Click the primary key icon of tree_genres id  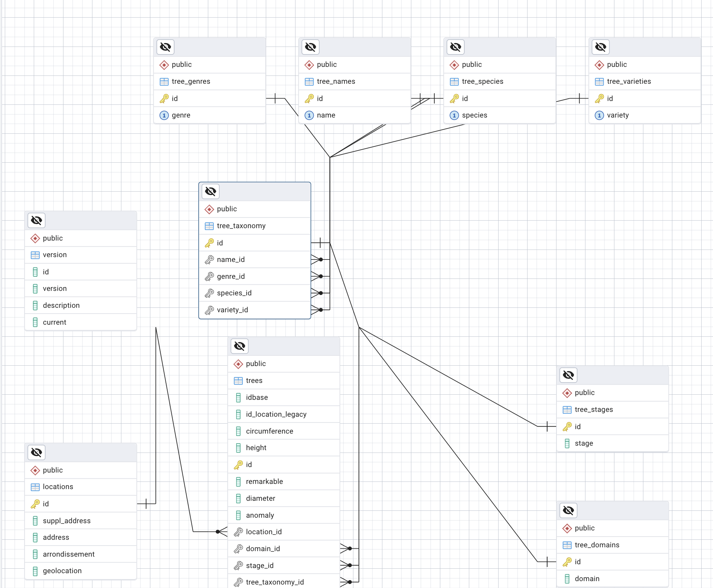(x=164, y=99)
